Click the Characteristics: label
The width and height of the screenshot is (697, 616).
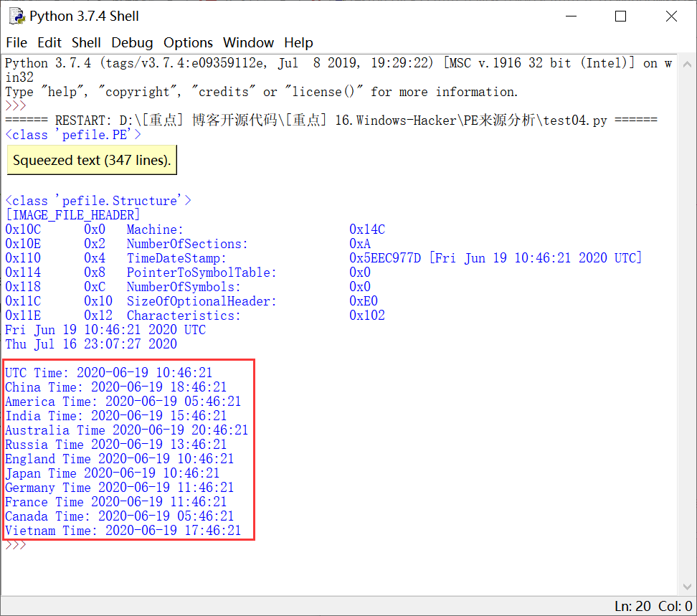pos(184,315)
